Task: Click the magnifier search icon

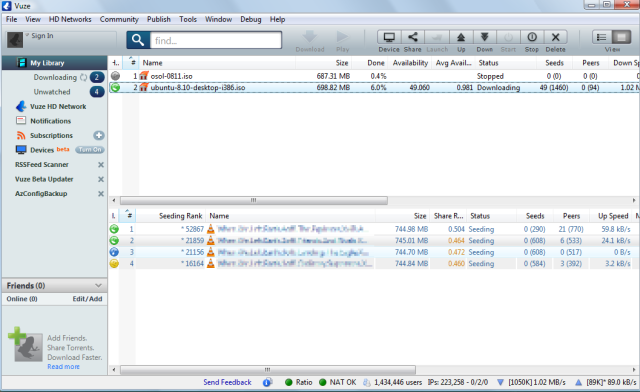Action: 138,40
